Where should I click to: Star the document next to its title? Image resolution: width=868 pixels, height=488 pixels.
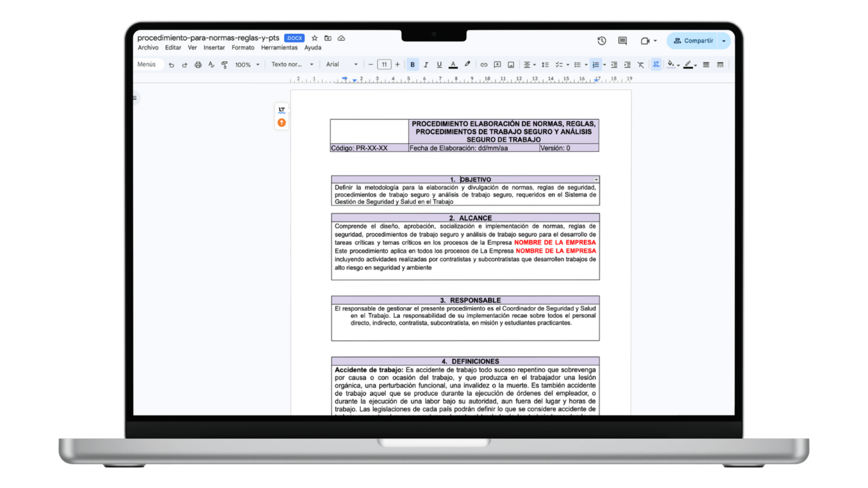314,38
